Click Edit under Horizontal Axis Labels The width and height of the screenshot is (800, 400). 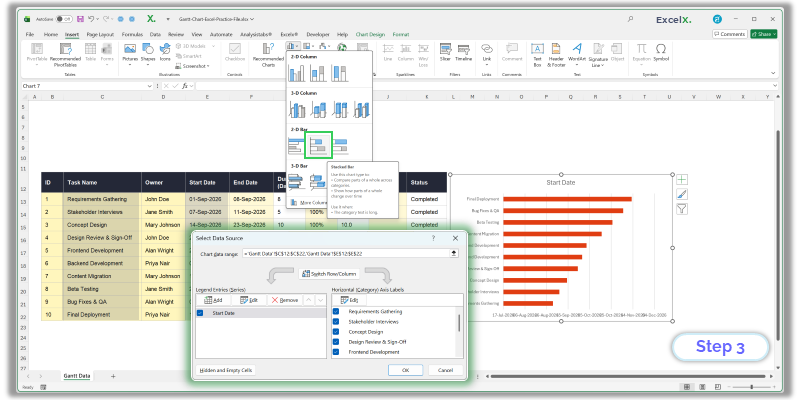(349, 300)
